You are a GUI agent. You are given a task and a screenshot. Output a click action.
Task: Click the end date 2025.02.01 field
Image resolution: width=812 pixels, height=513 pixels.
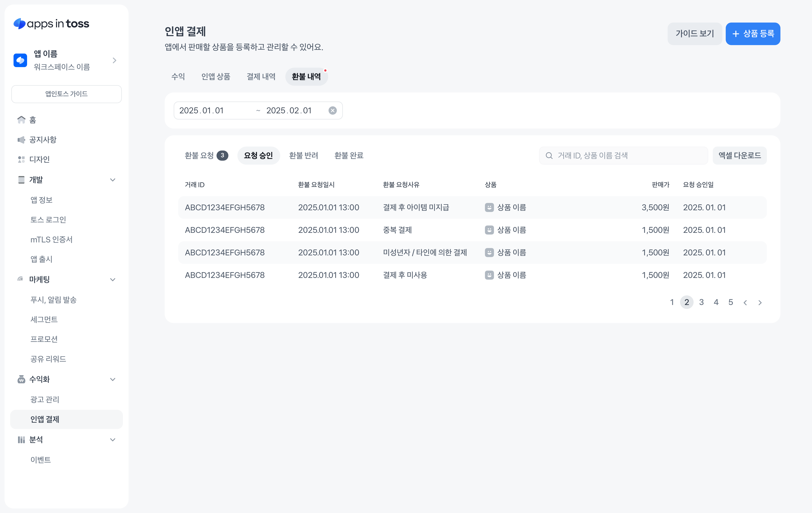point(289,110)
